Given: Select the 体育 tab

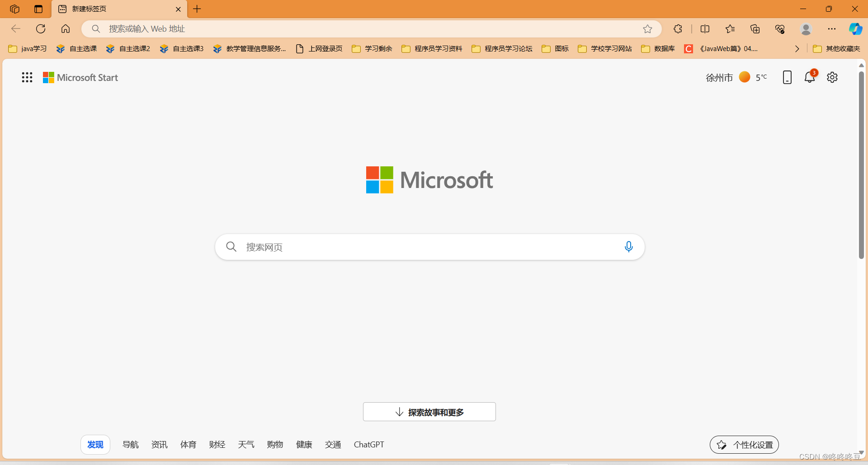Looking at the screenshot, I should coord(189,445).
